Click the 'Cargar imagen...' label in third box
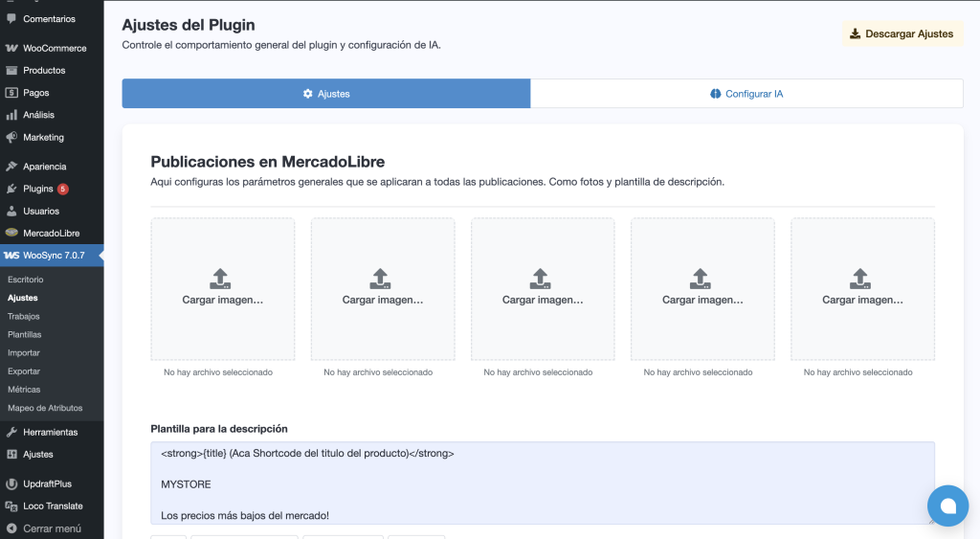Viewport: 980px width, 539px height. [x=543, y=301]
